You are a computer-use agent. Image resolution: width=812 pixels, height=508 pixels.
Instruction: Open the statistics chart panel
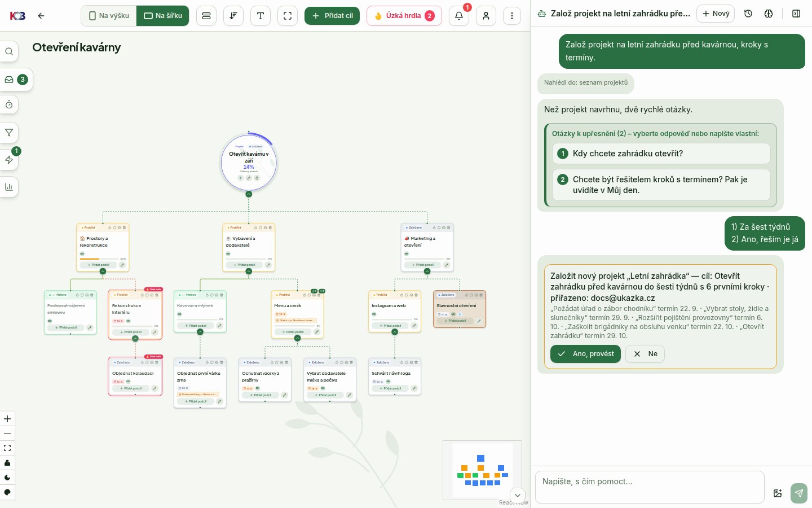[x=9, y=187]
